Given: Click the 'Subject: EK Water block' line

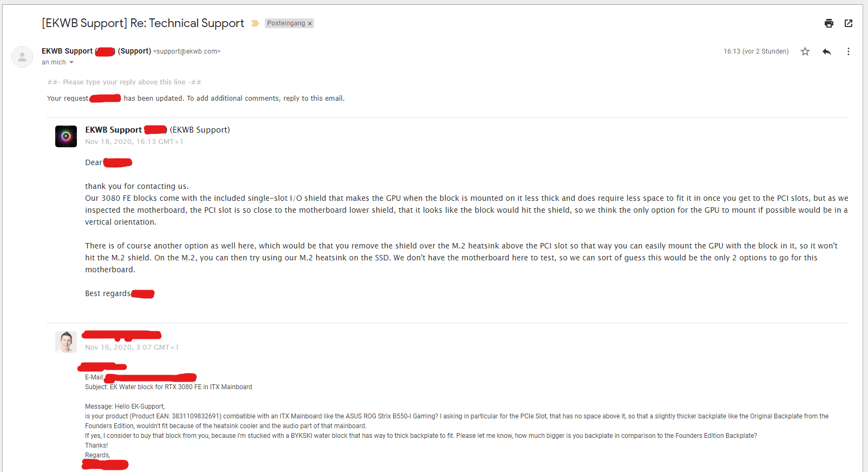Looking at the screenshot, I should click(168, 387).
